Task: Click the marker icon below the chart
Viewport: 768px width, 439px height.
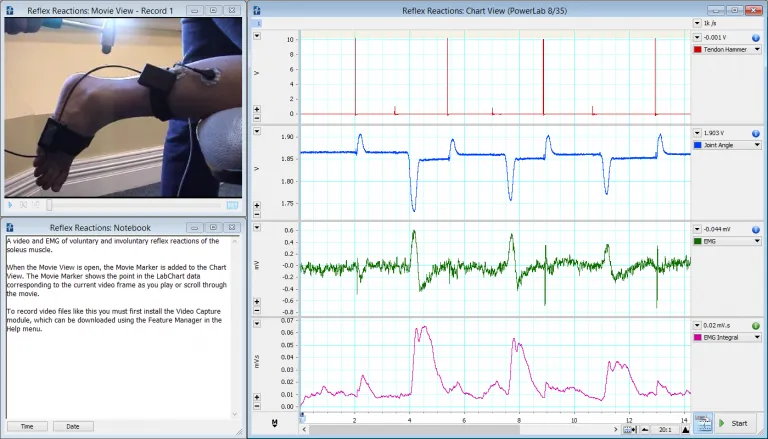Action: pos(274,425)
